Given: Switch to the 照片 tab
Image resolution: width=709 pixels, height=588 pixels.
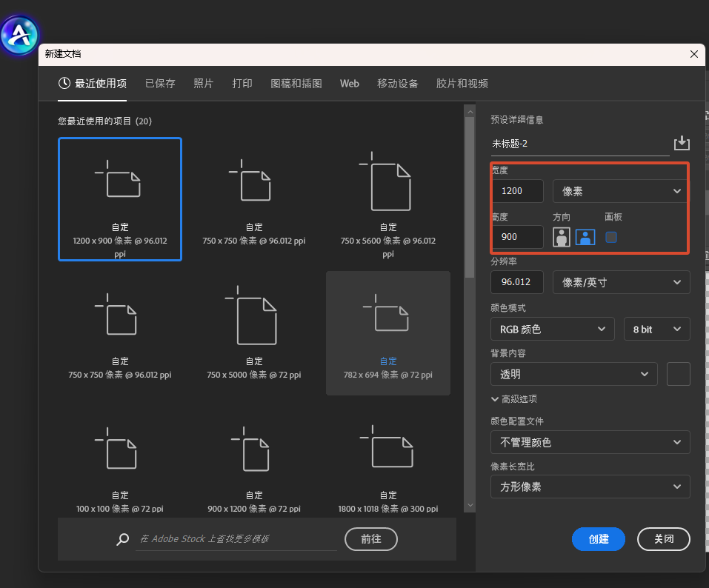Looking at the screenshot, I should coord(203,84).
